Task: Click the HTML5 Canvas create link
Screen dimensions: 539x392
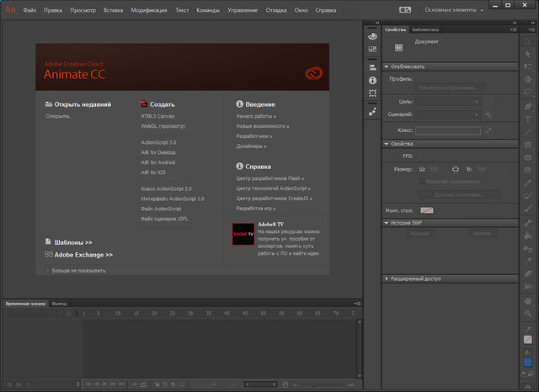Action: 158,116
